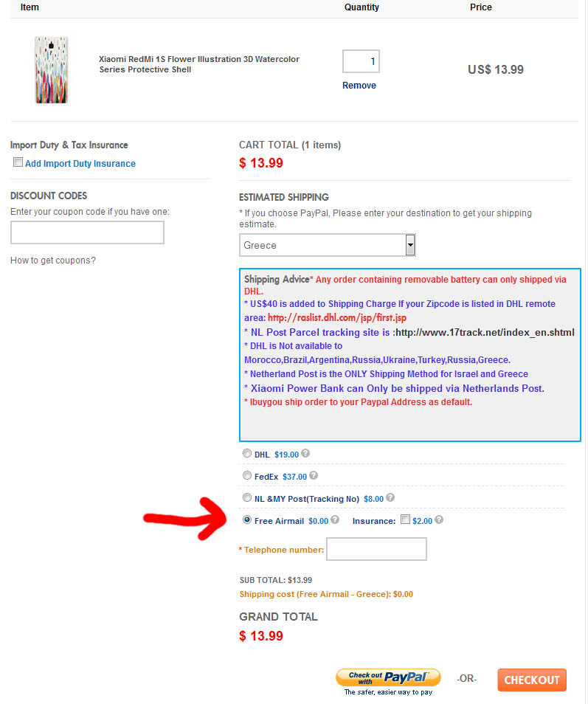Click the help icon after Free Airmail $0.00
This screenshot has height=704, width=588.
(335, 520)
